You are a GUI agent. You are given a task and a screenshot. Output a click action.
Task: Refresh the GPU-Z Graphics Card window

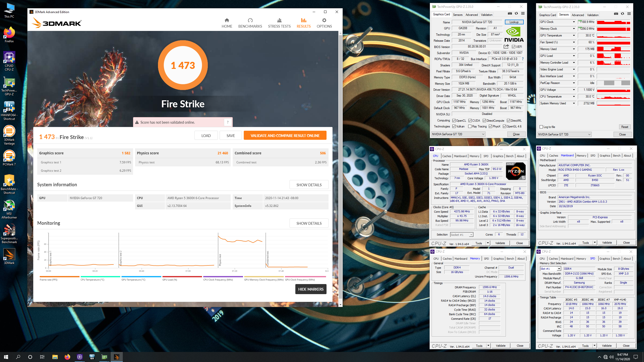(516, 14)
